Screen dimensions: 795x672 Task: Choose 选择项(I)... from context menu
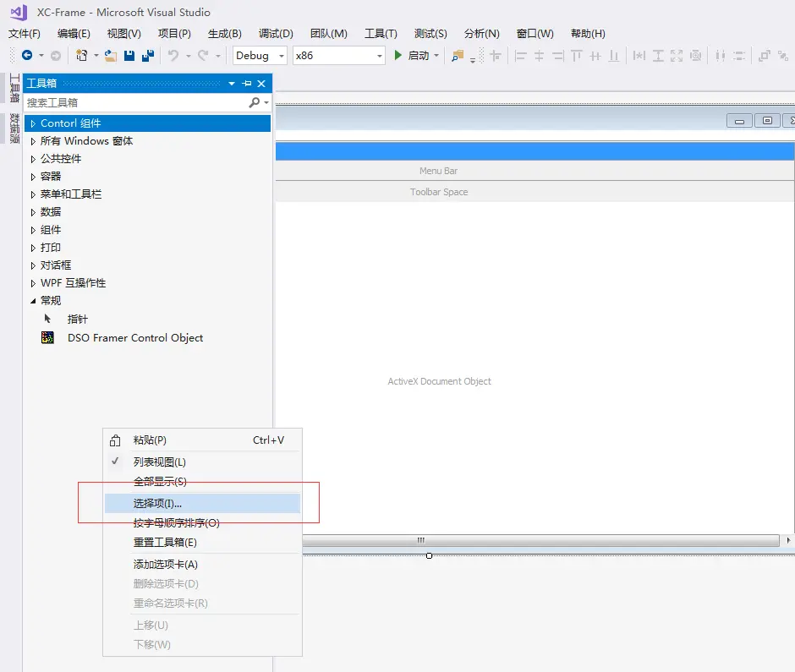(x=202, y=503)
